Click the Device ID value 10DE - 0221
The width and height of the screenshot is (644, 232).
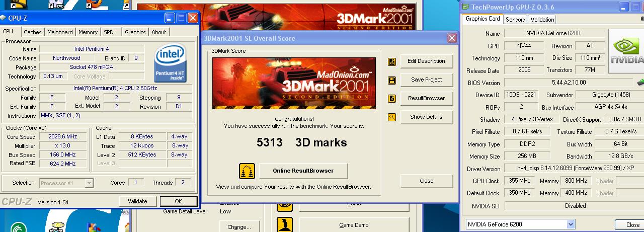521,95
